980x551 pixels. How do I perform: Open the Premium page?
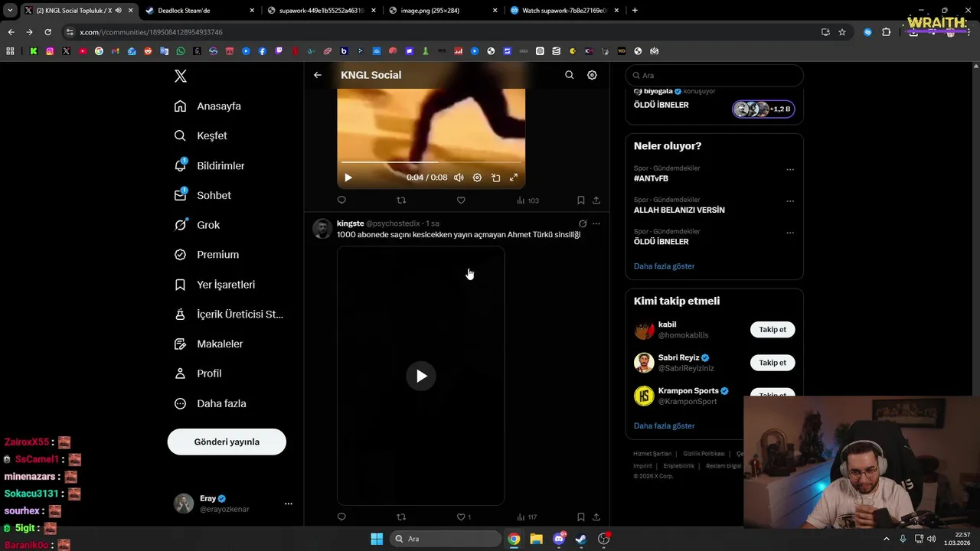(x=206, y=255)
